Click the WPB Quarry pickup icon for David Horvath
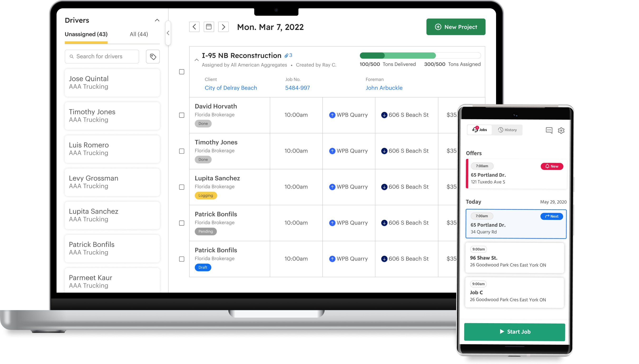 click(x=332, y=115)
